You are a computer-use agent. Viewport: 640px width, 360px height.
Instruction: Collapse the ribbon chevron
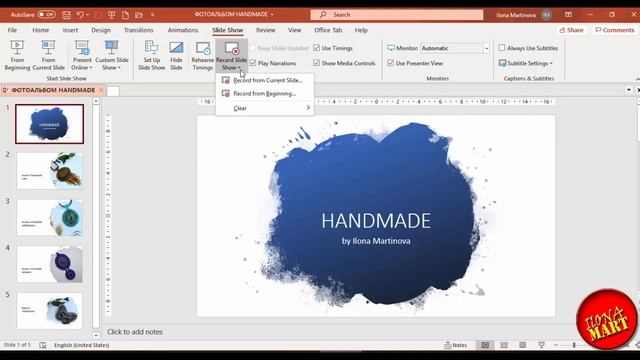click(637, 78)
